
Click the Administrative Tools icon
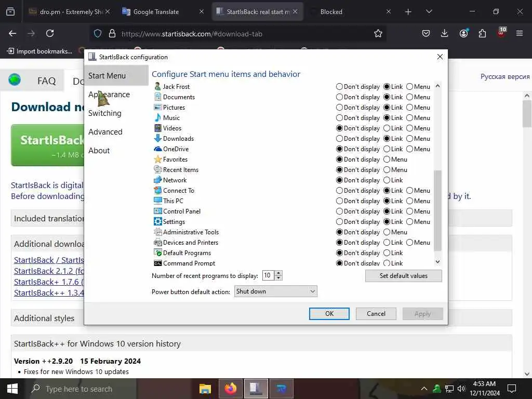pyautogui.click(x=157, y=232)
